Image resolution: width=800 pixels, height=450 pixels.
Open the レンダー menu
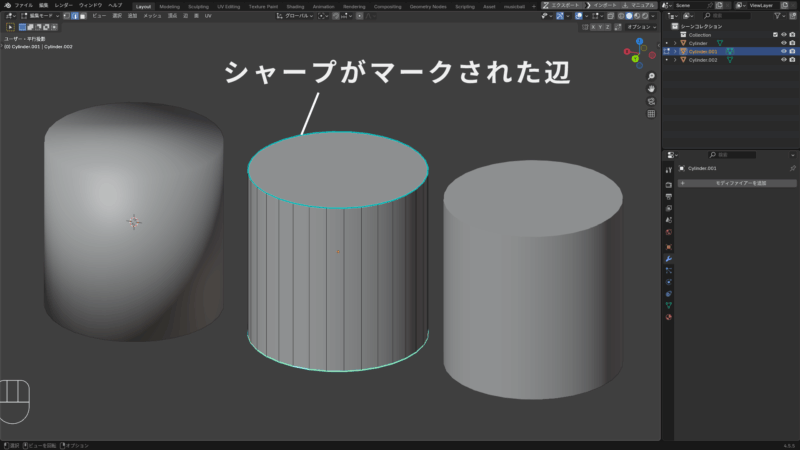tap(63, 5)
